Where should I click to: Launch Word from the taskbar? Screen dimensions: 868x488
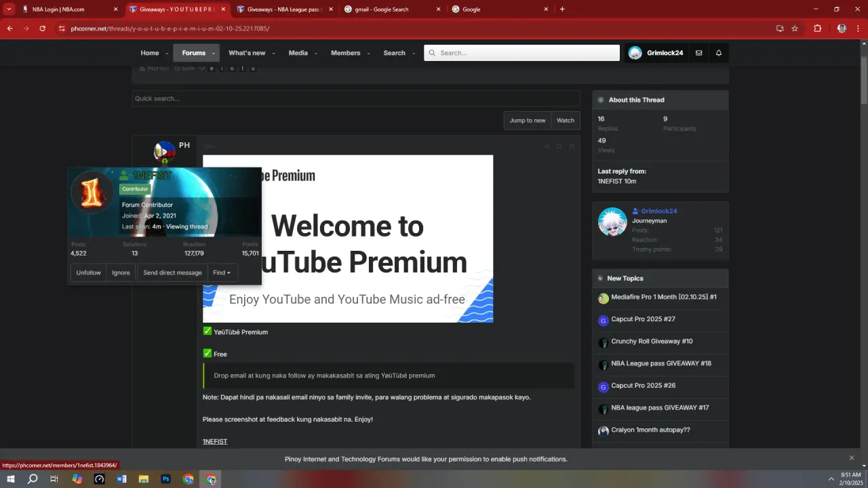(121, 479)
